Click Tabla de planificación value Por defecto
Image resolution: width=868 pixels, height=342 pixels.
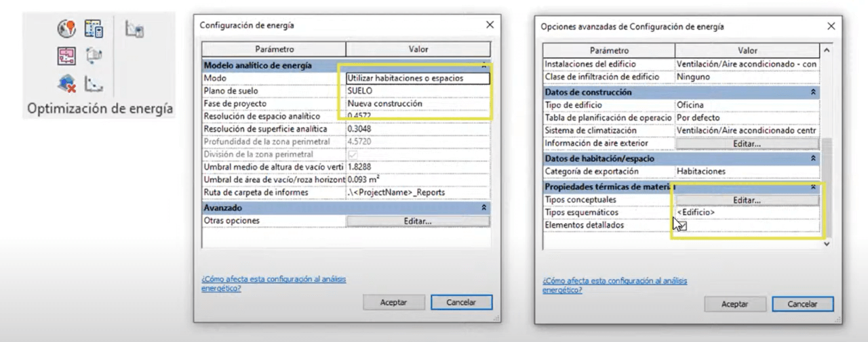point(747,117)
